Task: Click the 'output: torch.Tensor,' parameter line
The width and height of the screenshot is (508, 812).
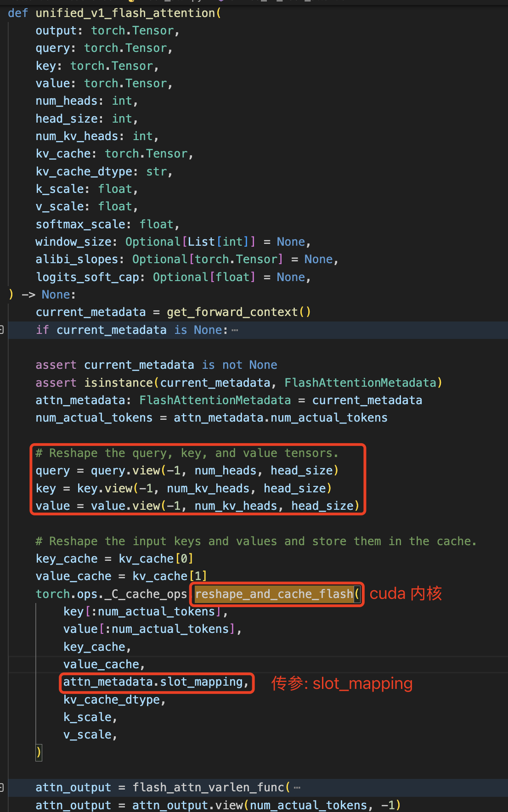Action: pyautogui.click(x=107, y=31)
